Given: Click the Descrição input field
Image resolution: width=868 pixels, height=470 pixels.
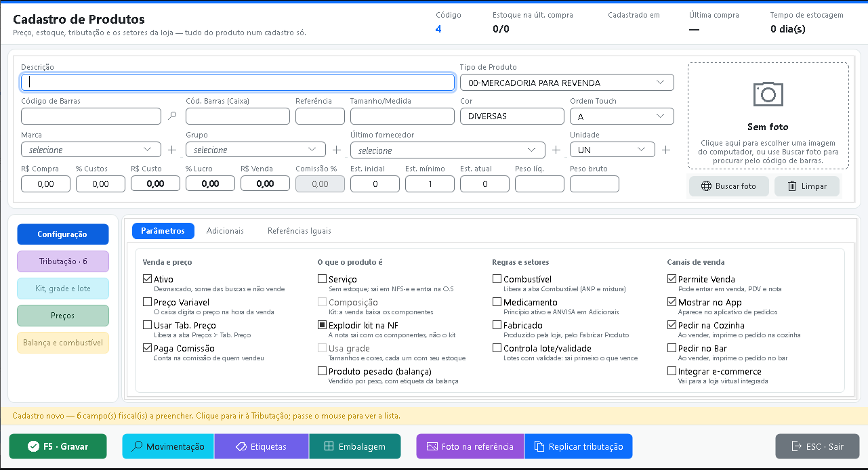Looking at the screenshot, I should pos(238,82).
